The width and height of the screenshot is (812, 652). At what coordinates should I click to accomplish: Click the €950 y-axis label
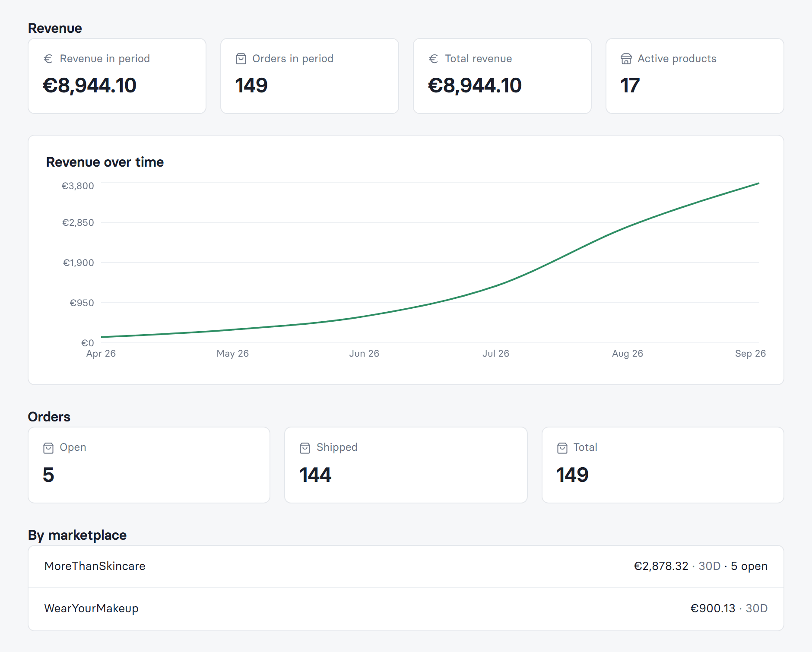coord(82,303)
